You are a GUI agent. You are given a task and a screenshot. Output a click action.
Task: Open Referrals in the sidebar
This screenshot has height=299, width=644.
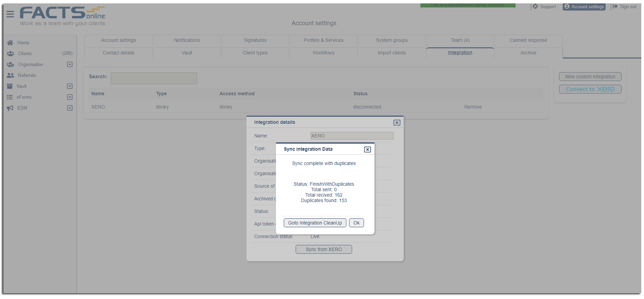(27, 75)
